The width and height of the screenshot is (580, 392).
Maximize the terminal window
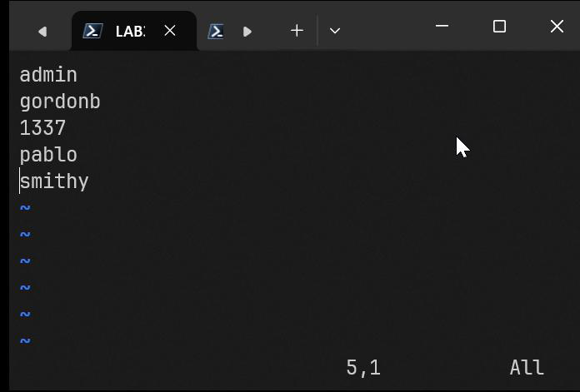tap(499, 27)
